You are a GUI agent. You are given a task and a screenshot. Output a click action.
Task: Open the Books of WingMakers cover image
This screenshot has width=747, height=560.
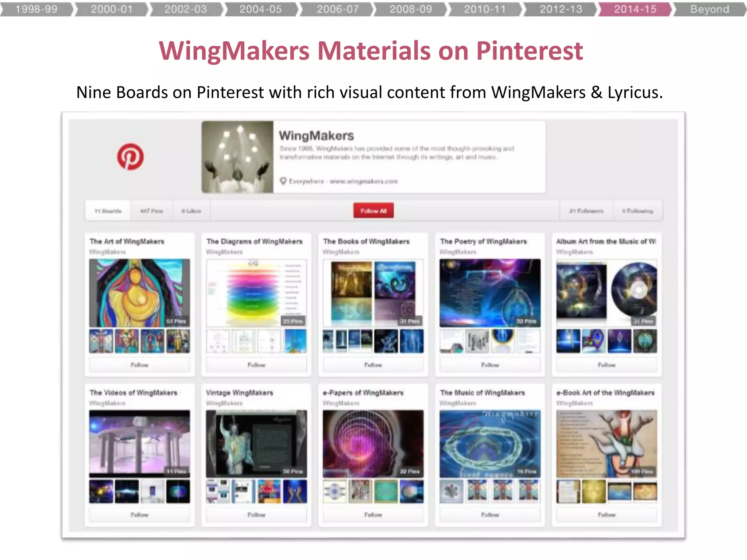(x=373, y=293)
